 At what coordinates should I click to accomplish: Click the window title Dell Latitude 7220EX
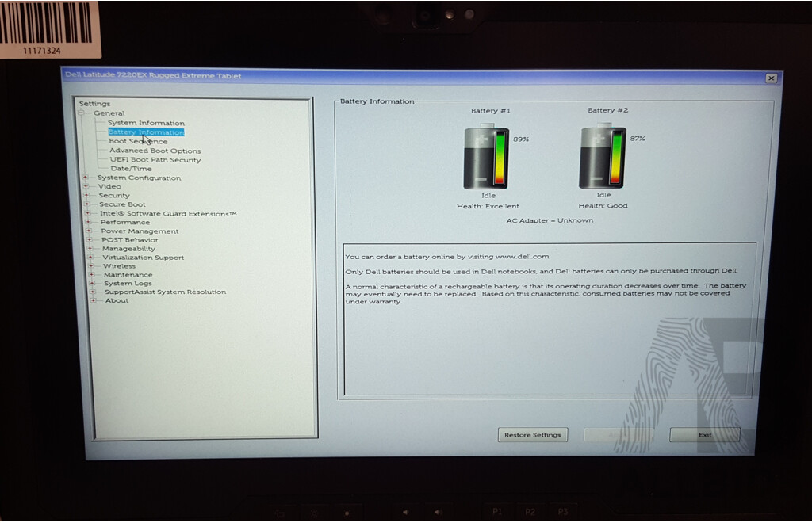coord(153,75)
